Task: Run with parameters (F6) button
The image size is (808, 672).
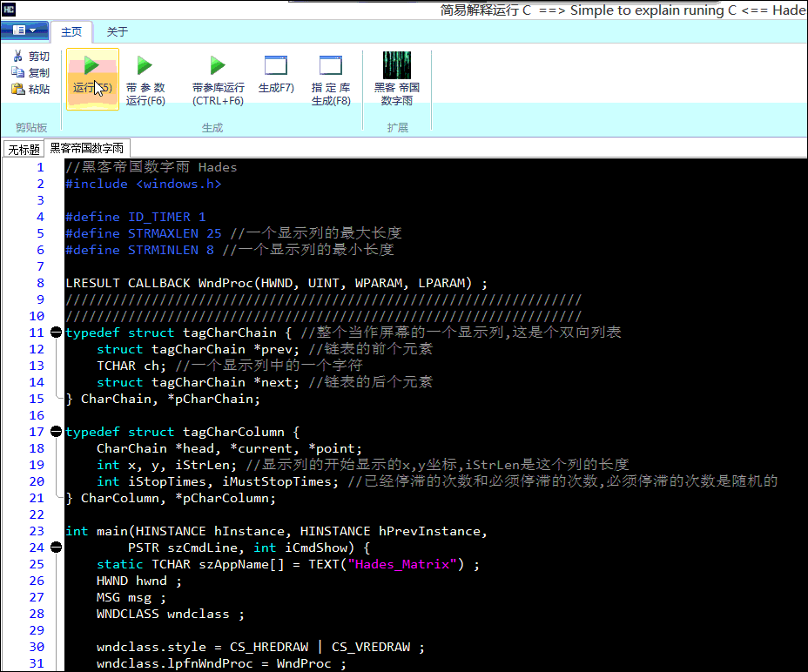Action: (x=145, y=80)
